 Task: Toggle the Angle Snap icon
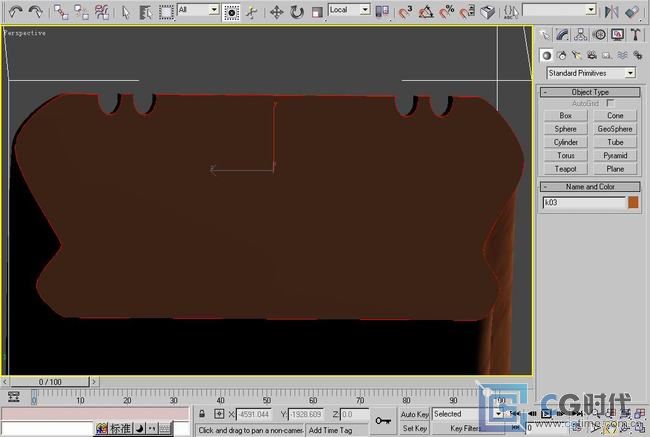tap(426, 12)
